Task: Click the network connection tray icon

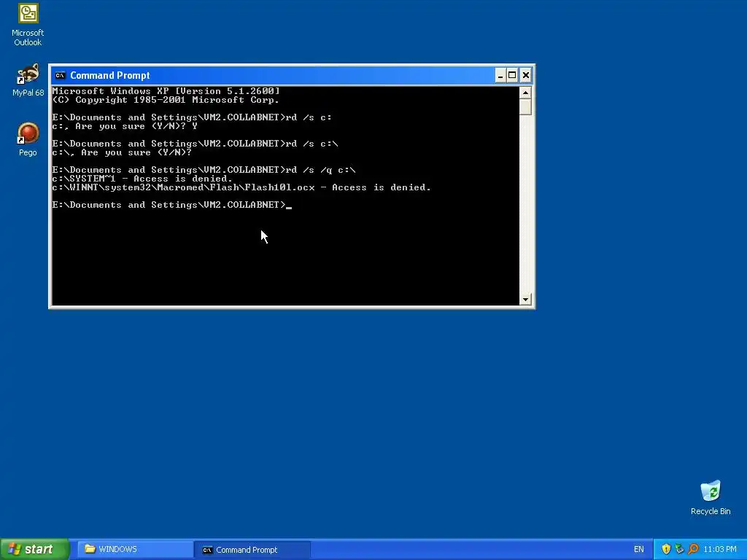Action: coord(679,549)
